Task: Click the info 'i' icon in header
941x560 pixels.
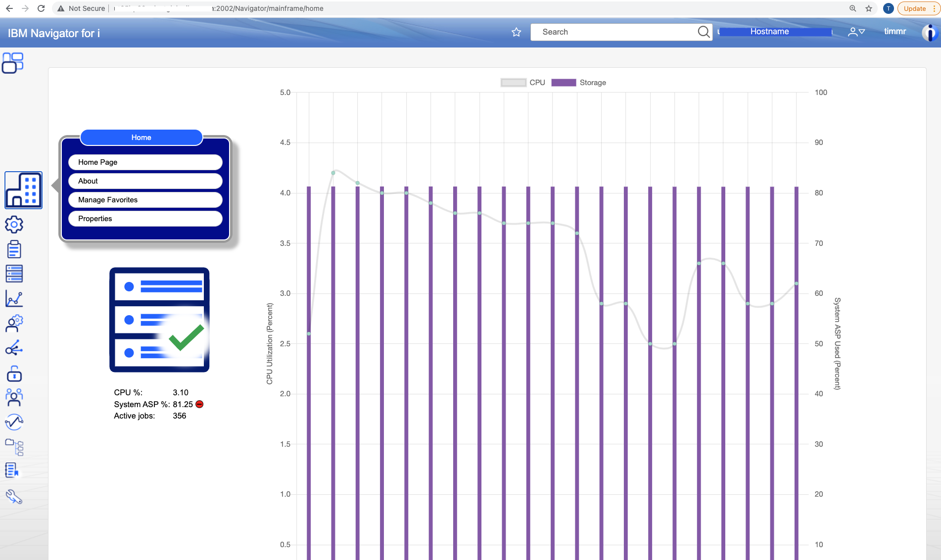Action: tap(930, 33)
